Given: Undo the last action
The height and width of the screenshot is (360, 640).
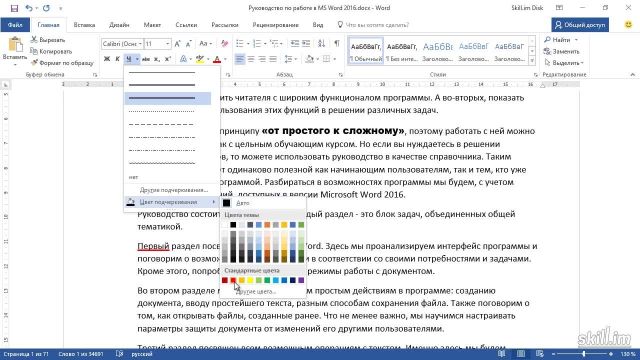Looking at the screenshot, I should coord(29,8).
